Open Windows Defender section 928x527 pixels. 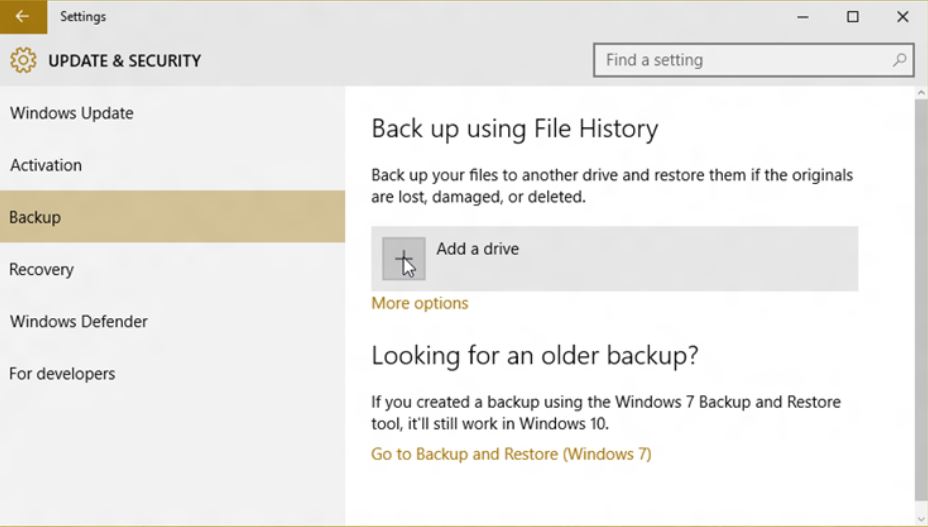[x=172, y=322]
